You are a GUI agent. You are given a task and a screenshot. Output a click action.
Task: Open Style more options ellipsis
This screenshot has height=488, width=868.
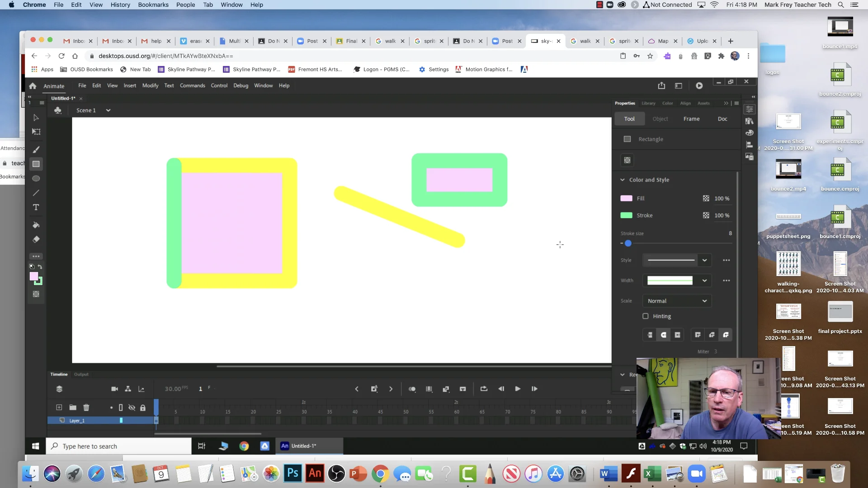click(x=726, y=260)
